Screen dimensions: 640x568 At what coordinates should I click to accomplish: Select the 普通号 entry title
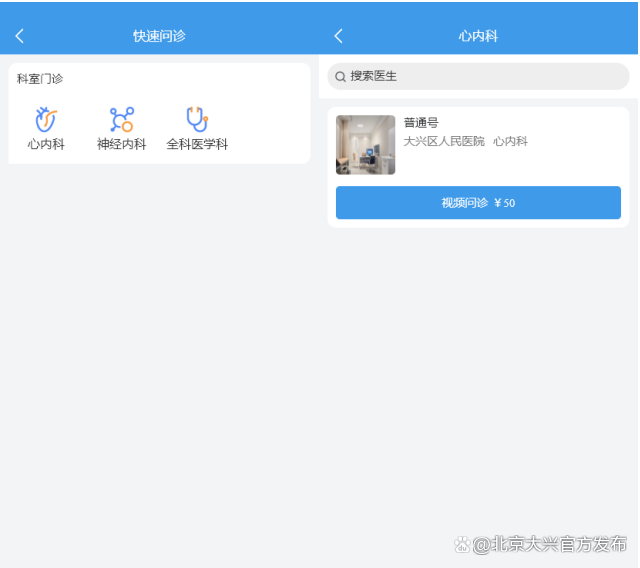click(x=421, y=122)
